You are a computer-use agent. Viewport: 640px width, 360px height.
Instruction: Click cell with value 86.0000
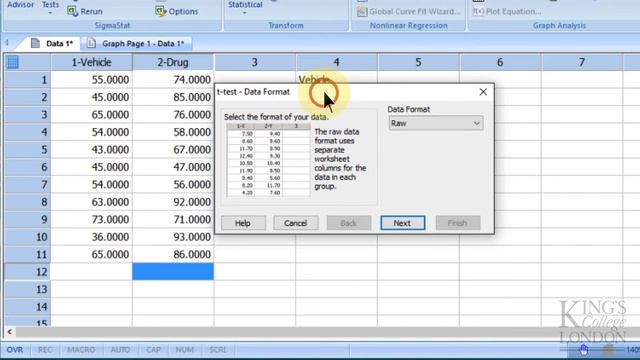(173, 255)
